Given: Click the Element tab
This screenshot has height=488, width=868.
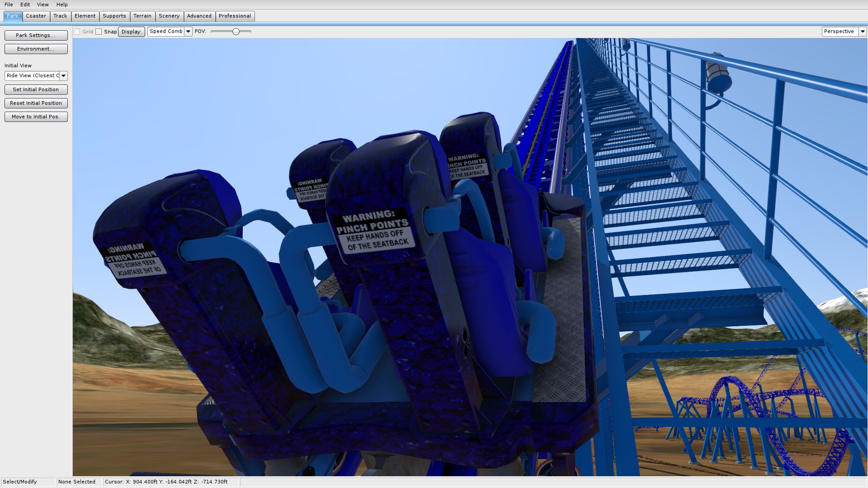Looking at the screenshot, I should [x=85, y=16].
